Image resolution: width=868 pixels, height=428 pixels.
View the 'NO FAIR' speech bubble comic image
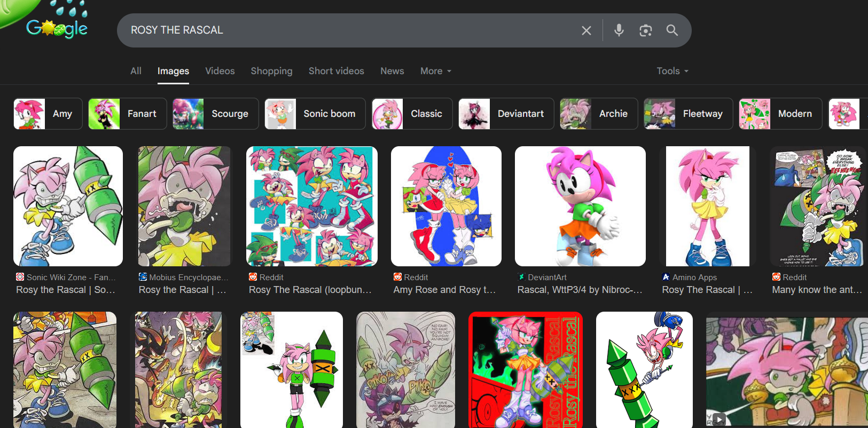[x=405, y=370]
